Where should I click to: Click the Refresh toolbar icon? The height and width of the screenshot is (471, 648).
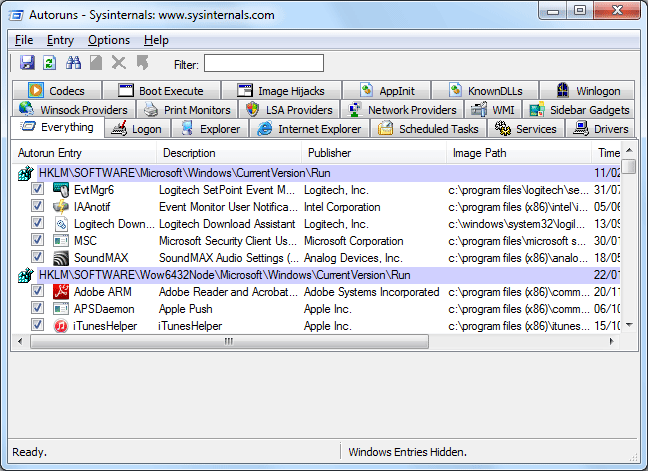(50, 63)
